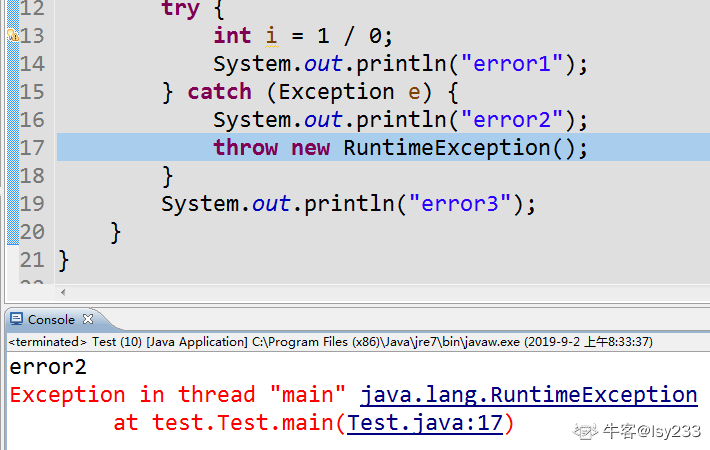The height and width of the screenshot is (450, 710).
Task: Click the "error1" string literal
Action: coord(512,63)
